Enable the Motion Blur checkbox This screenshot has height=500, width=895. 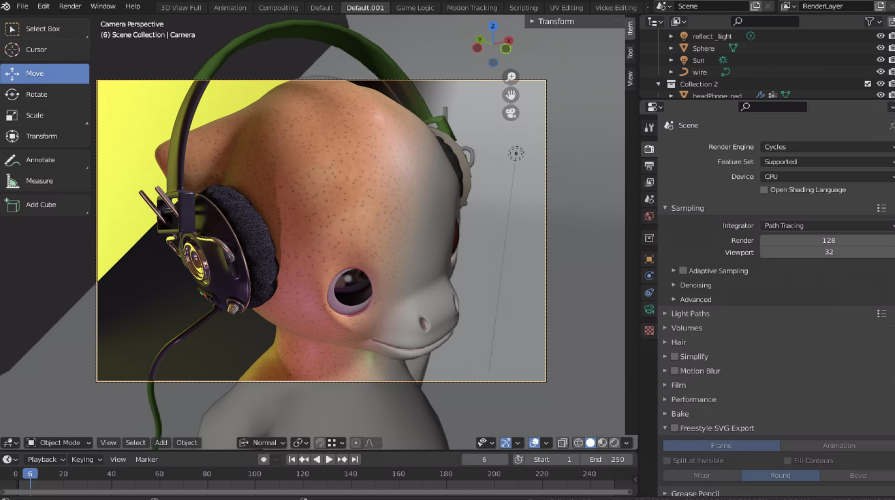pos(674,371)
